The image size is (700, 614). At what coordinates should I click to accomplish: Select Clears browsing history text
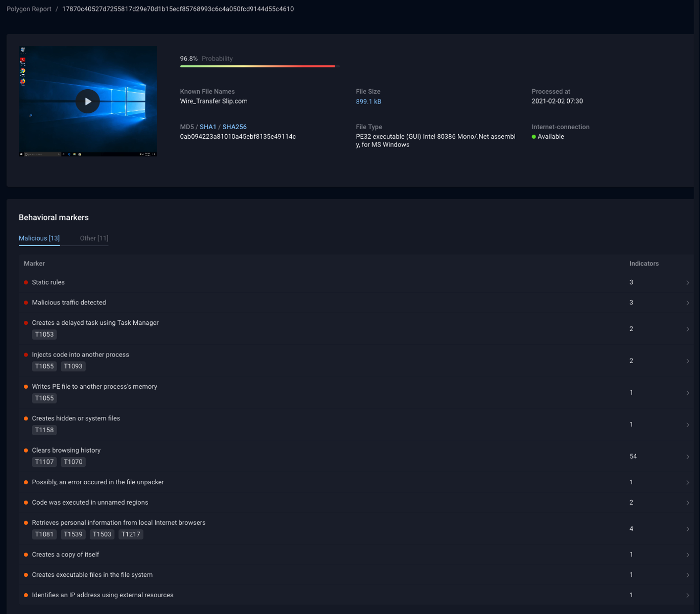click(x=66, y=450)
